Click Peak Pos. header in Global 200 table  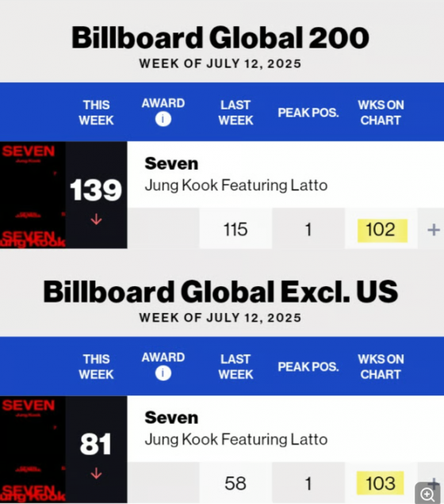(308, 113)
